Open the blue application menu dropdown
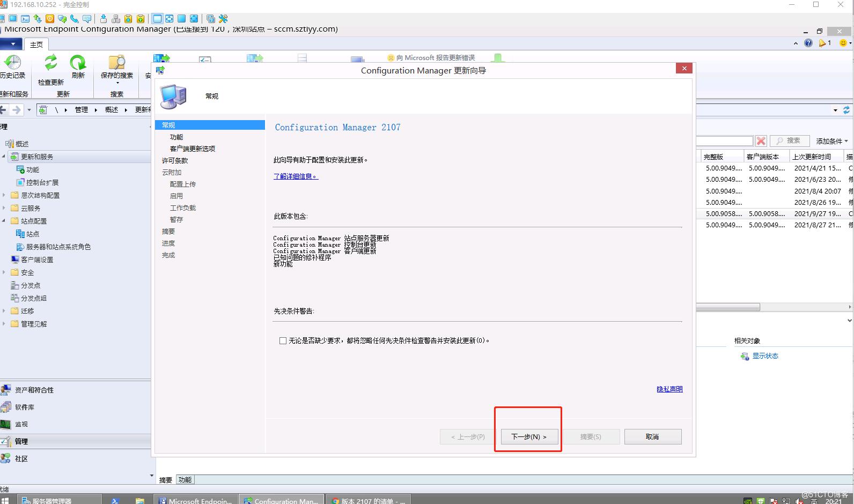This screenshot has height=504, width=854. pyautogui.click(x=11, y=44)
